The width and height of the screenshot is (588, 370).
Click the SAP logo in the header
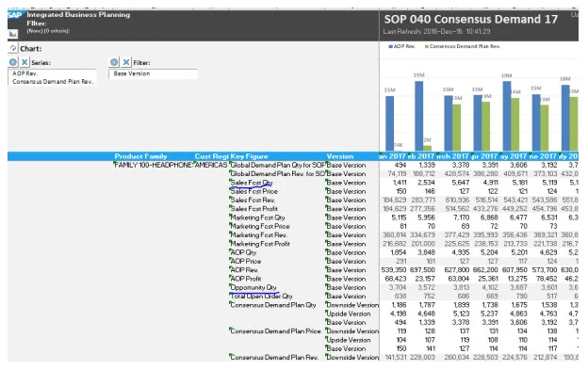(x=15, y=15)
